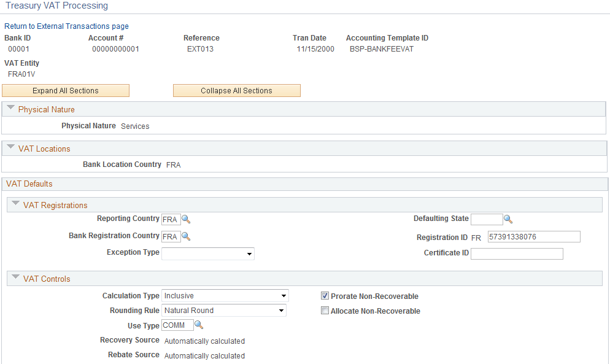The height and width of the screenshot is (364, 610).
Task: Collapse the VAT Locations section arrow
Action: [10, 148]
